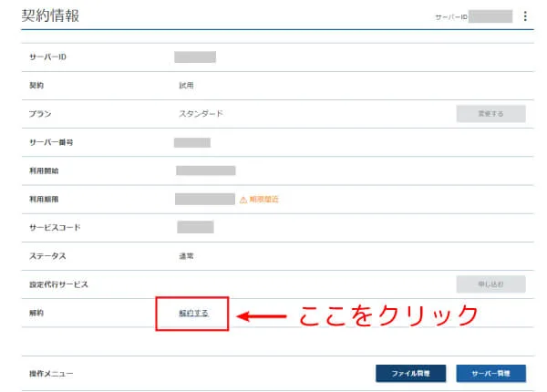Screen dimensions: 547x392
Task: Click the 申し込む button for 設定代行サービス
Action: click(490, 284)
